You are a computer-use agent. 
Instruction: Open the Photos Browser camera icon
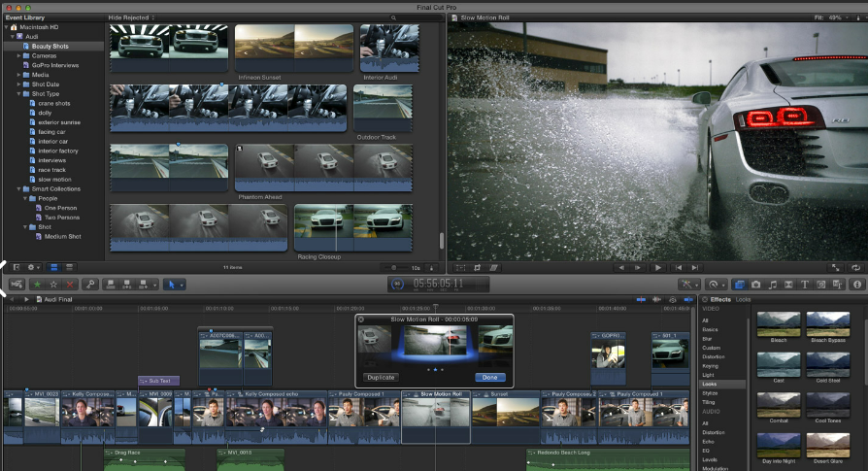755,285
